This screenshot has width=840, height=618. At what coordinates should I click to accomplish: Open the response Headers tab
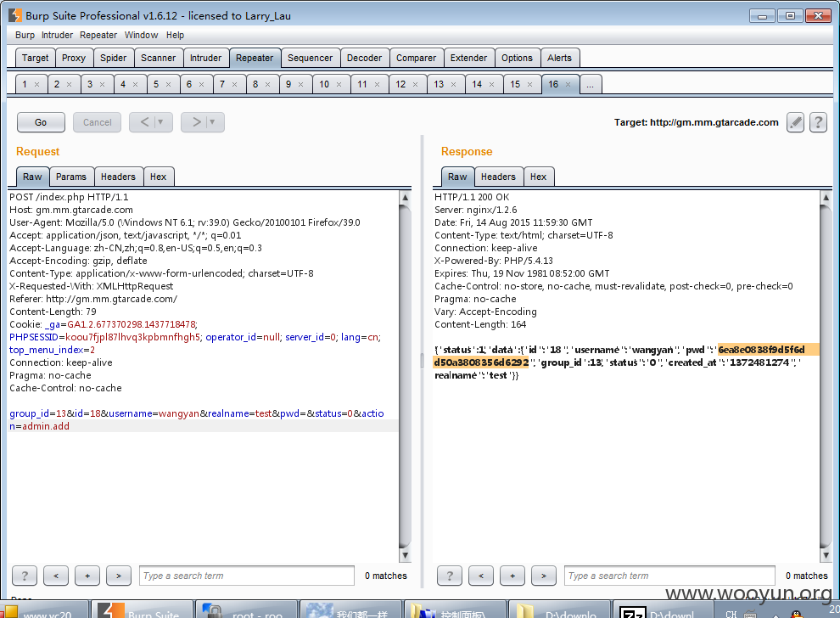[x=498, y=177]
